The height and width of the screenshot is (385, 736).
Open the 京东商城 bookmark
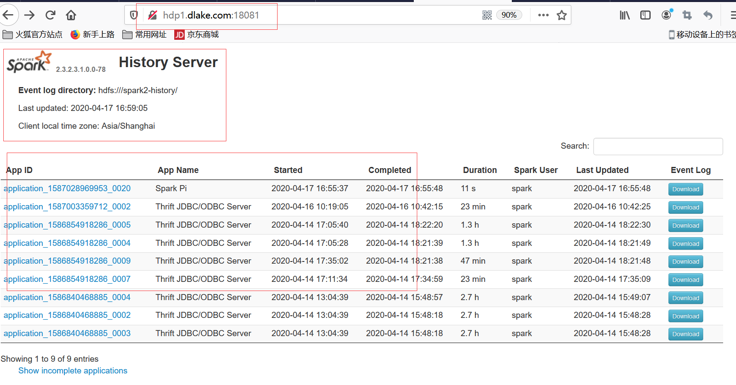pyautogui.click(x=197, y=34)
